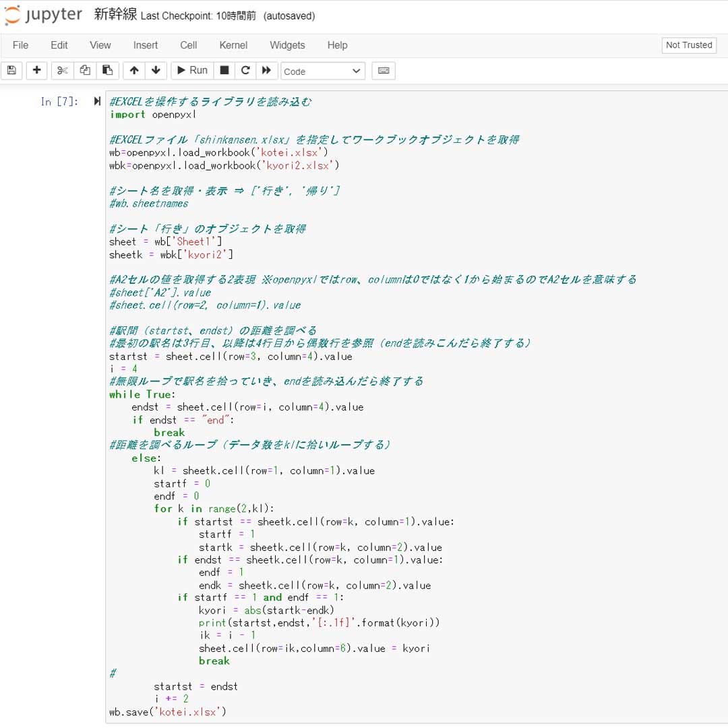Paste cells below icon

[x=108, y=71]
